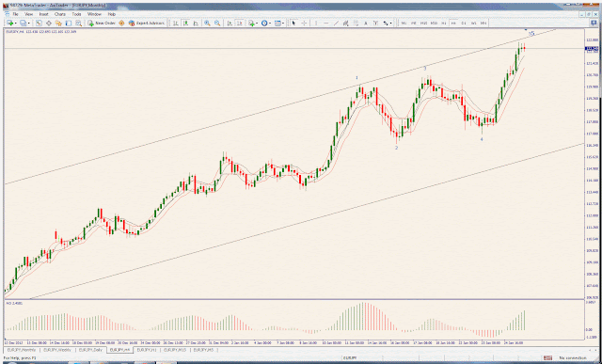The width and height of the screenshot is (602, 364).
Task: Switch to EURJPY,Daily chart tab
Action: tap(90, 350)
